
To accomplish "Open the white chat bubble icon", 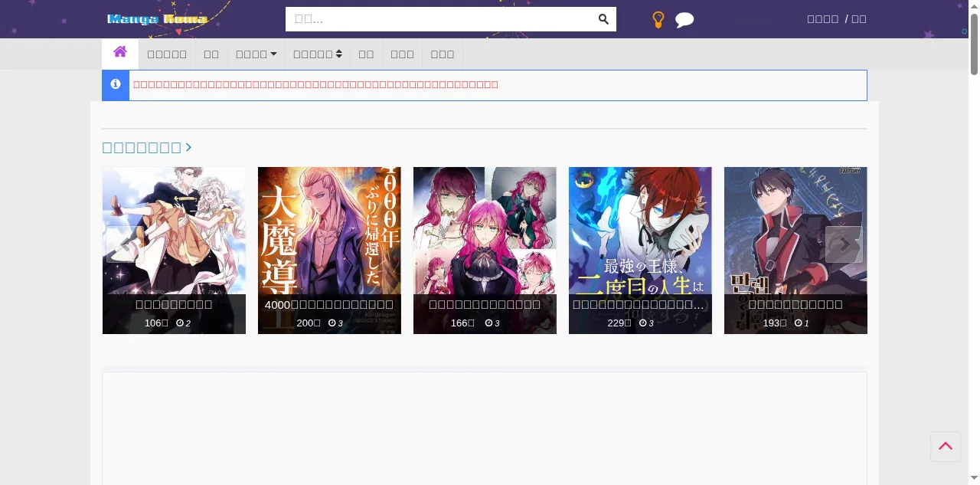I will click(x=684, y=20).
